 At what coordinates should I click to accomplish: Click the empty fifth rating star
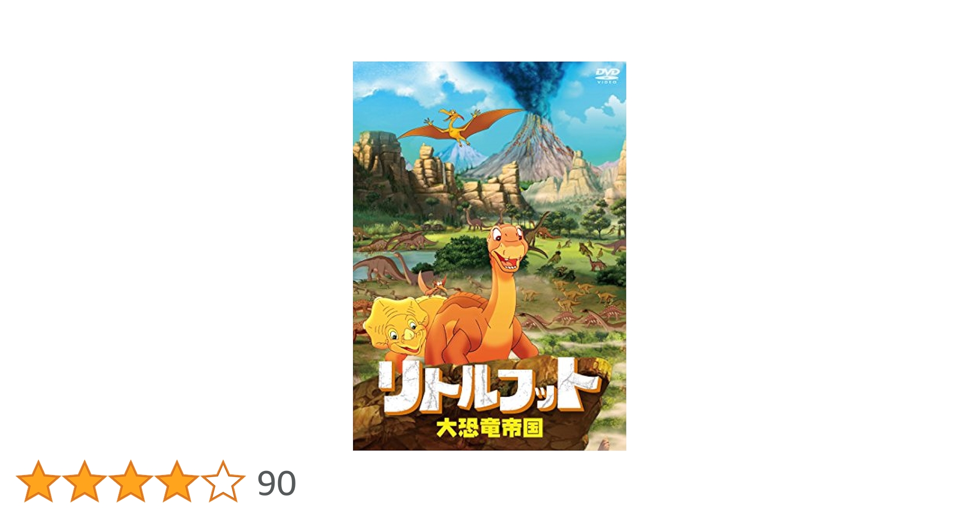[x=223, y=481]
